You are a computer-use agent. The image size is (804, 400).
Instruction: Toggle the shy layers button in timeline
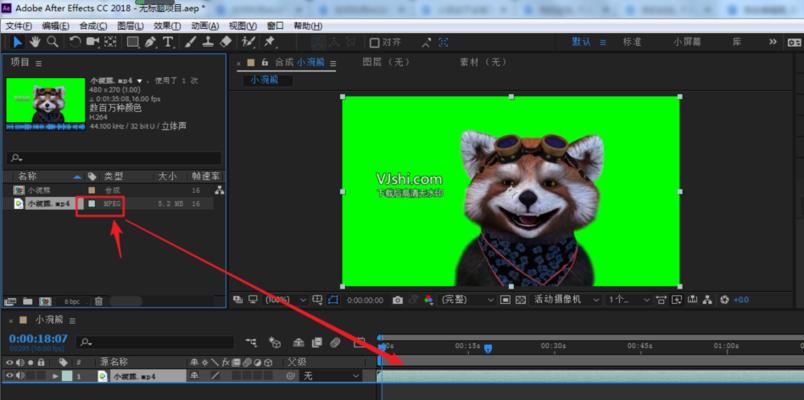click(x=298, y=342)
